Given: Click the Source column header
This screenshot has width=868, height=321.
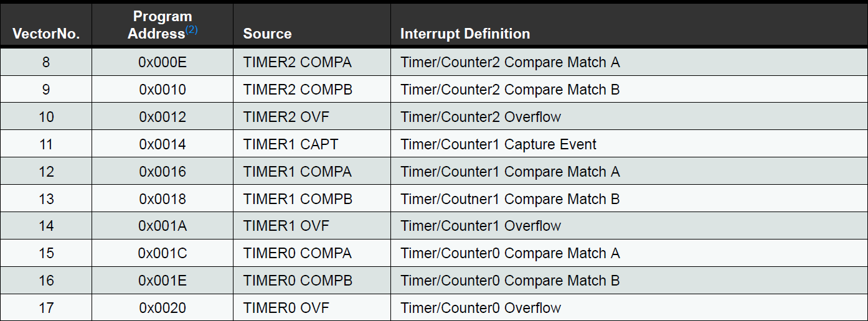Looking at the screenshot, I should (x=267, y=34).
